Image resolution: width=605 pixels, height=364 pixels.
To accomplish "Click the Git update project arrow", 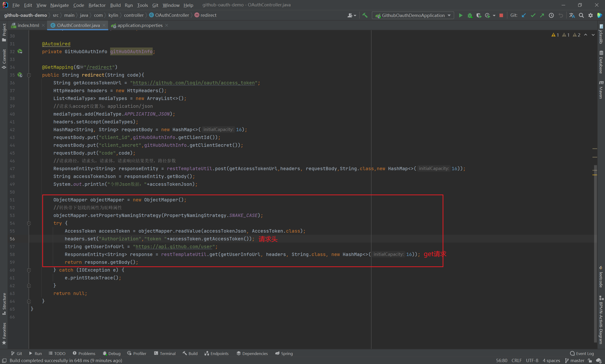I will 523,15.
